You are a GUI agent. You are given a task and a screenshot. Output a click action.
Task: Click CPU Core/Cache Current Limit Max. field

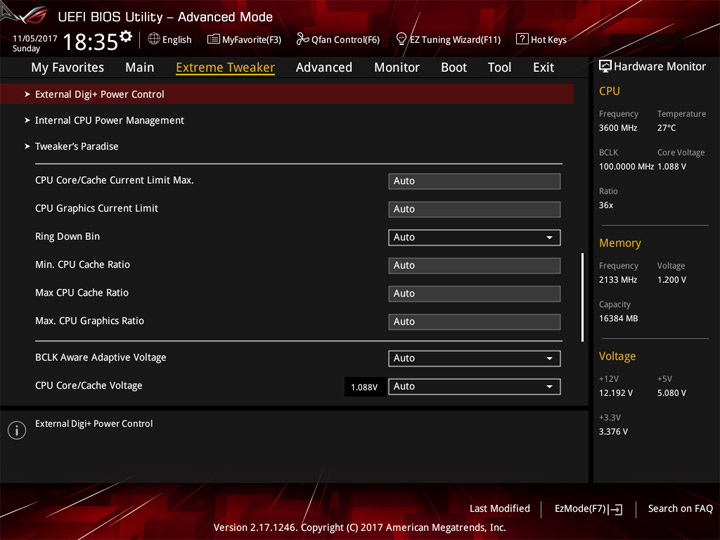click(x=474, y=181)
